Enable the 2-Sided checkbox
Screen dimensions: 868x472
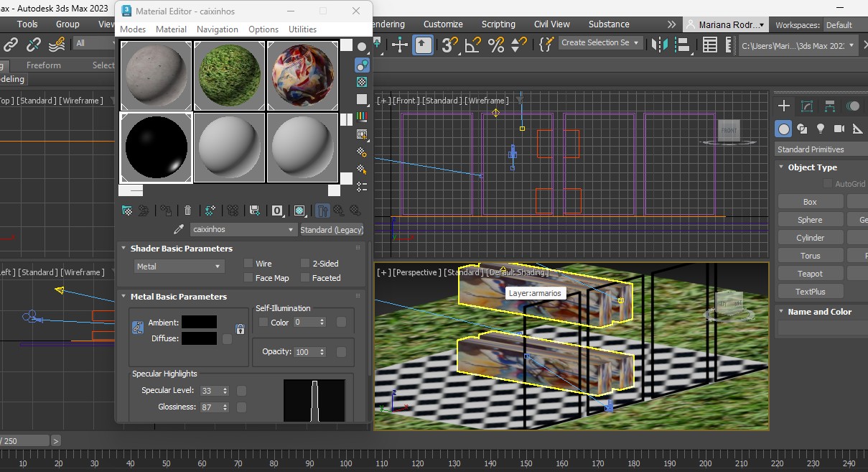point(305,264)
